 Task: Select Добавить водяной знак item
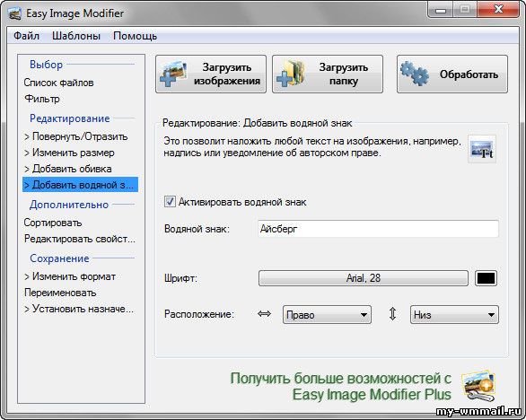pos(80,185)
